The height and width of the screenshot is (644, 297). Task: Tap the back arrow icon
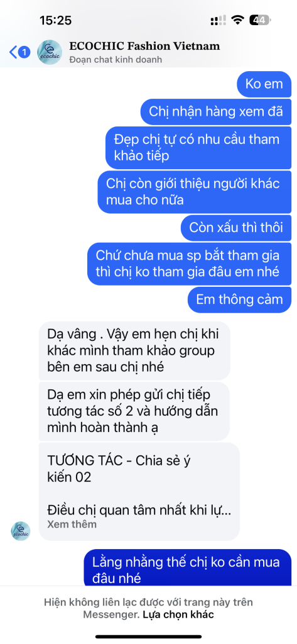(14, 52)
